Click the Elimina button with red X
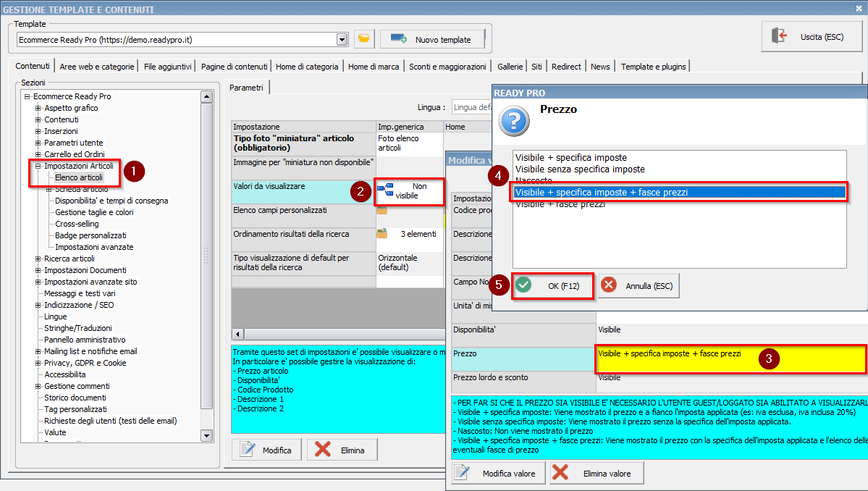The width and height of the screenshot is (868, 491). (x=342, y=450)
